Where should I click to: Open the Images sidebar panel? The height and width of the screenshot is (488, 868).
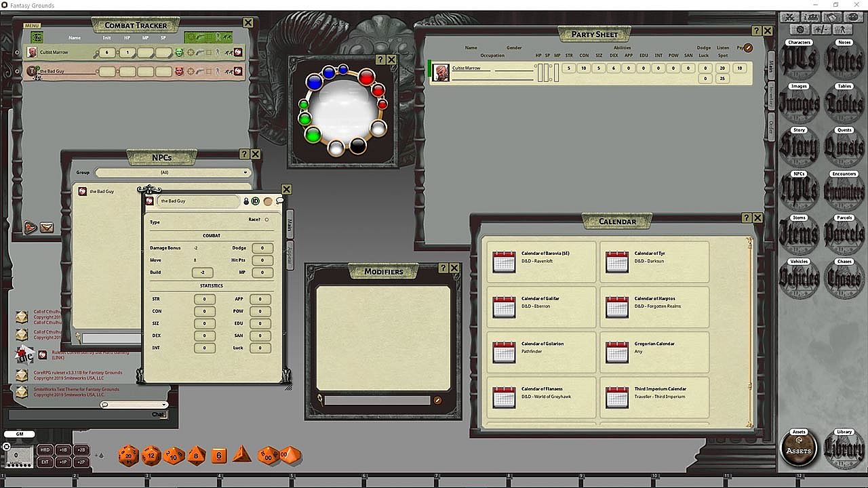tap(799, 103)
